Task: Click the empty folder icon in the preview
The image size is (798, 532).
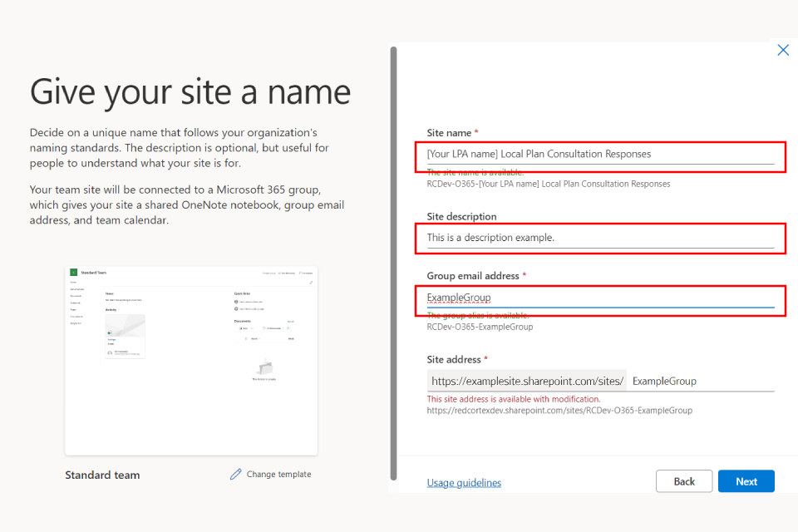Action: click(x=264, y=367)
